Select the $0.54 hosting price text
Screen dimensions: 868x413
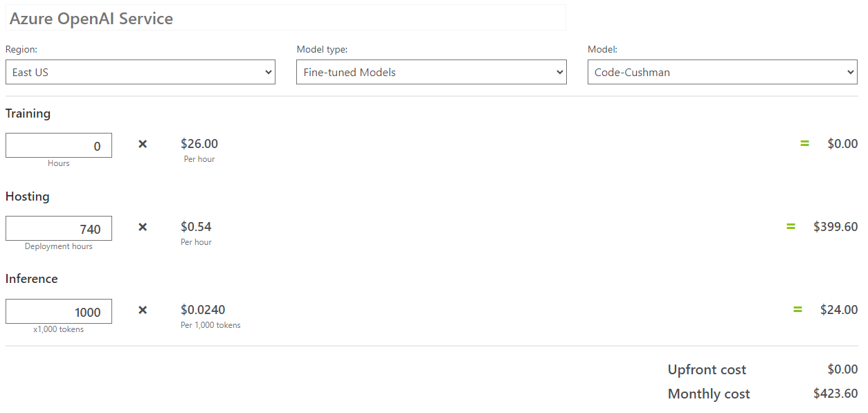pyautogui.click(x=196, y=227)
